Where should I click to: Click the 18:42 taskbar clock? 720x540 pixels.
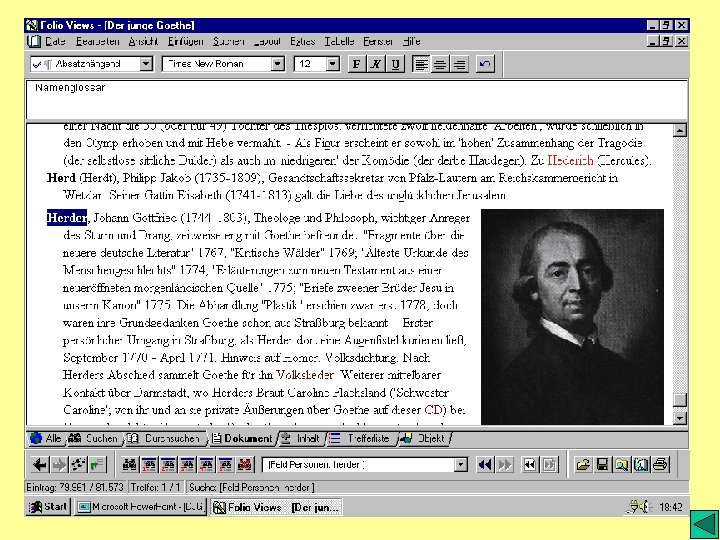670,507
